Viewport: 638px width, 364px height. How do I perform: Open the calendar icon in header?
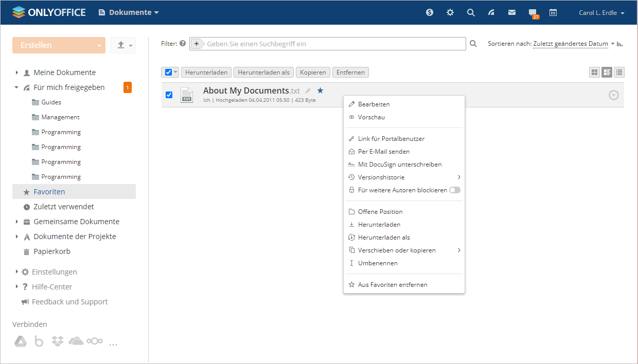(553, 12)
